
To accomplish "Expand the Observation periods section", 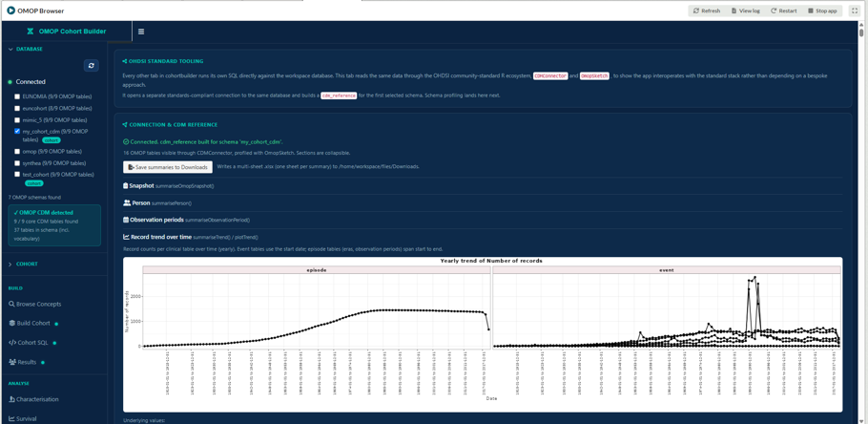I will (x=186, y=220).
